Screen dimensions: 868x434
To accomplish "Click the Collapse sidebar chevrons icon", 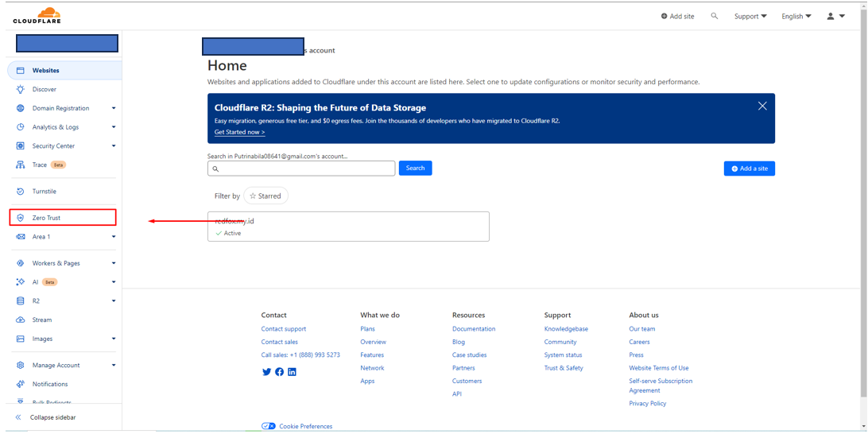I will tap(18, 417).
